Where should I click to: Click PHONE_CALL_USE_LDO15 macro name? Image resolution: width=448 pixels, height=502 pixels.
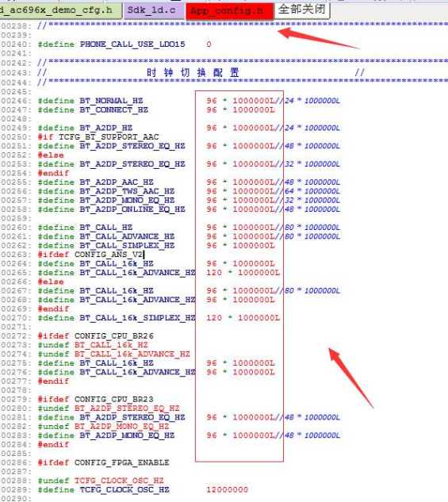[132, 44]
